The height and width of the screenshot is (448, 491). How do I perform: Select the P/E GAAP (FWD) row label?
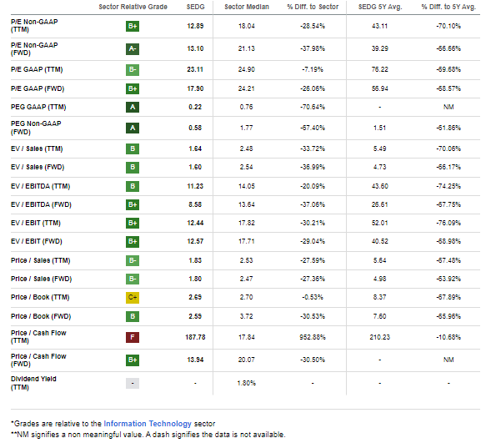[38, 88]
